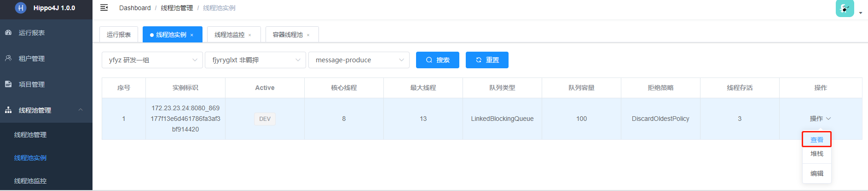Click the Hippo4J logo icon
The image size is (868, 191).
click(x=21, y=8)
